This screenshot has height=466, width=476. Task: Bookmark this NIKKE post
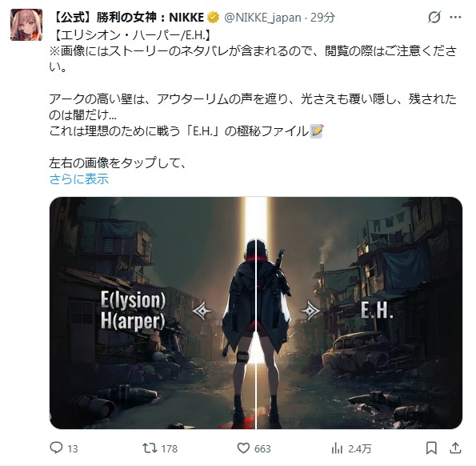pos(431,448)
